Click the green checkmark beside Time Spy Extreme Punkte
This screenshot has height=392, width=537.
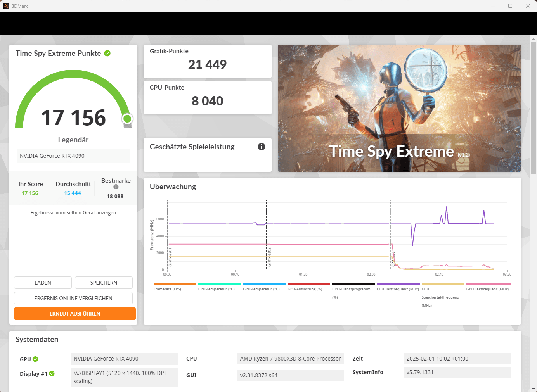[x=107, y=53]
